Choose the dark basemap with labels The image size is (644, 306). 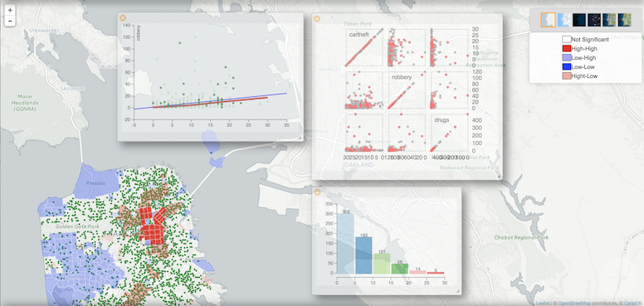pyautogui.click(x=594, y=19)
